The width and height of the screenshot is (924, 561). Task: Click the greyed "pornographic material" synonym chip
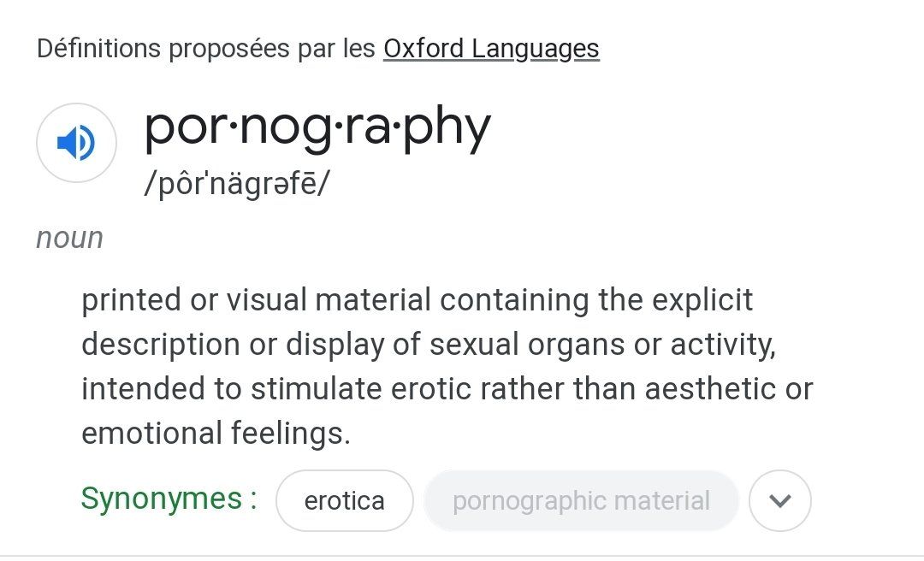[581, 500]
